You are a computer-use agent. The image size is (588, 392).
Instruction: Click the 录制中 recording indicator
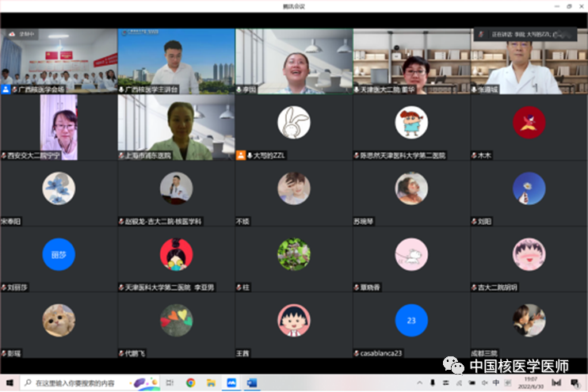coord(25,34)
